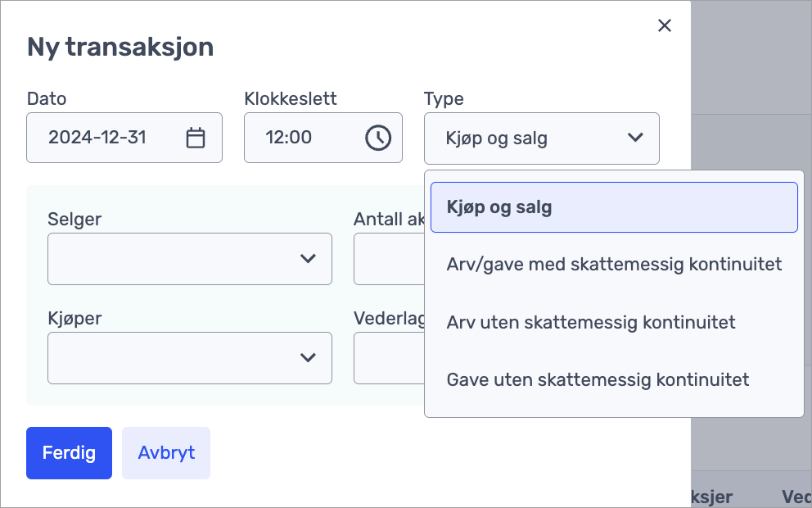The image size is (812, 508).
Task: Focus the date value 2024-12-31
Action: coord(97,138)
